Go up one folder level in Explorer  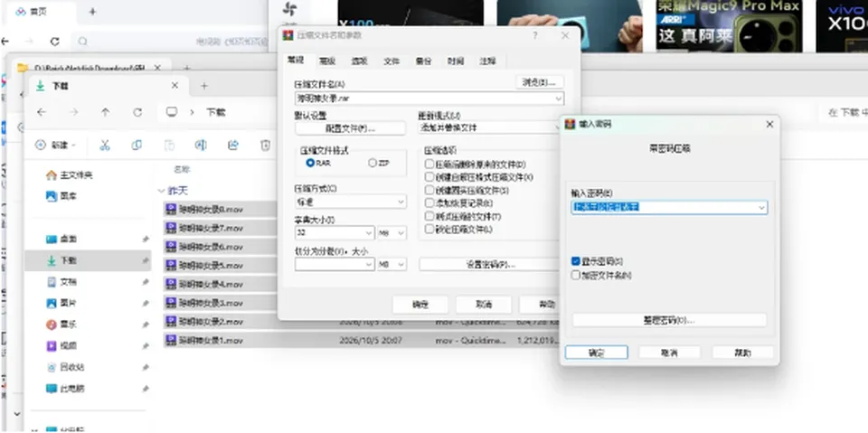click(105, 112)
